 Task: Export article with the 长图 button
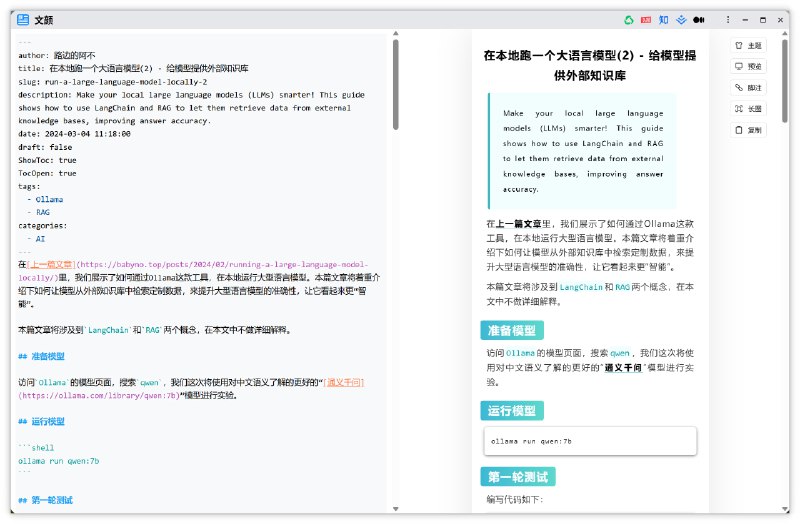coord(748,108)
